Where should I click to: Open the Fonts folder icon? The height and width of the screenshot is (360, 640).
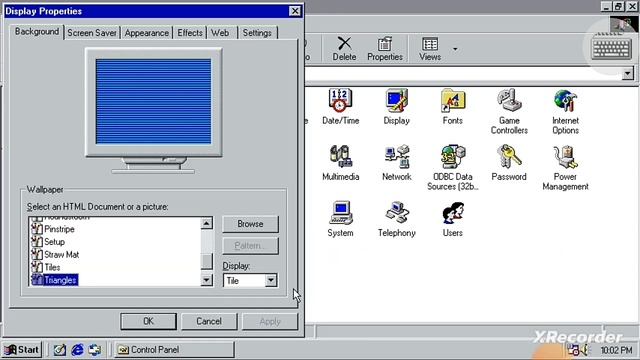click(x=452, y=107)
